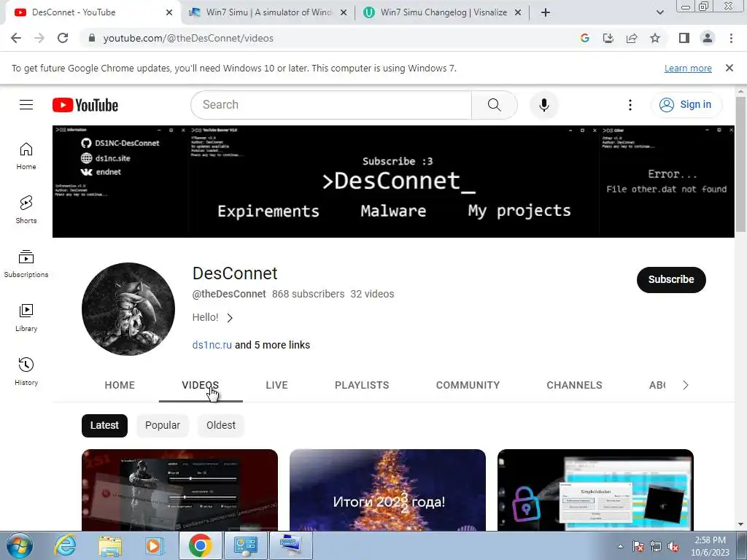Click and 5 more links

[273, 345]
